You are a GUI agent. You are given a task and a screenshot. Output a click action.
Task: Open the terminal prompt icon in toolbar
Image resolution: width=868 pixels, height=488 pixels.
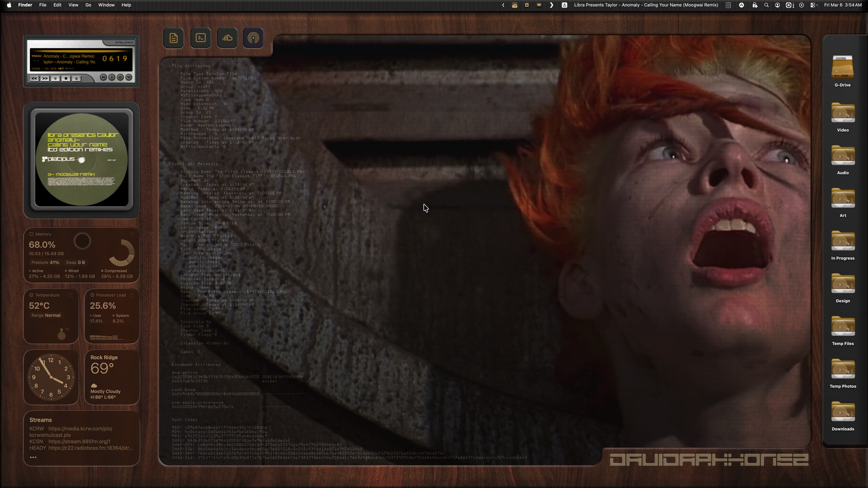pos(200,38)
